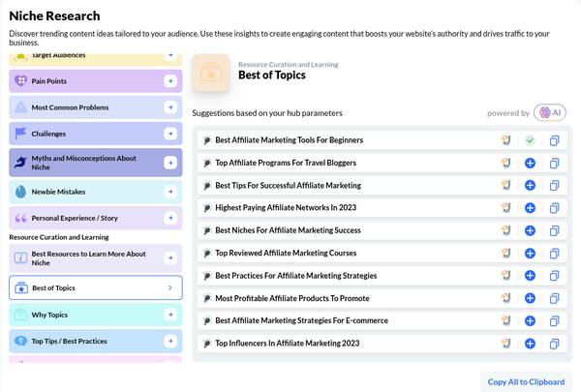Expand the Pain Points category
581x392 pixels.
point(170,81)
